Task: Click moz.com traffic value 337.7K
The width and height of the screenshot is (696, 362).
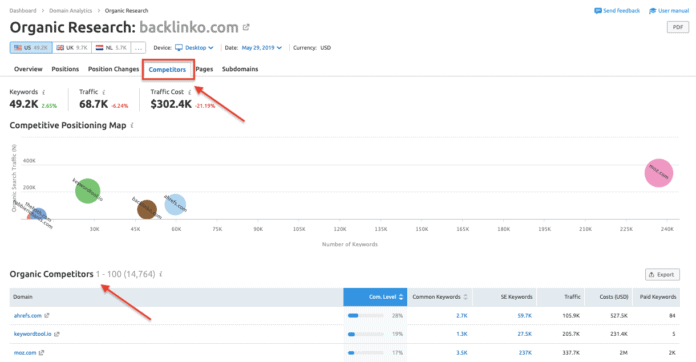Action: 571,353
